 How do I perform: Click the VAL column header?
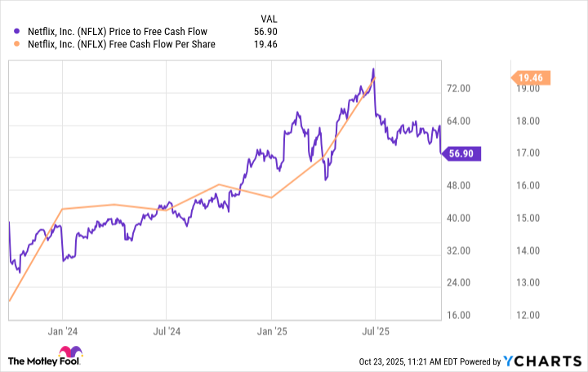coord(269,15)
